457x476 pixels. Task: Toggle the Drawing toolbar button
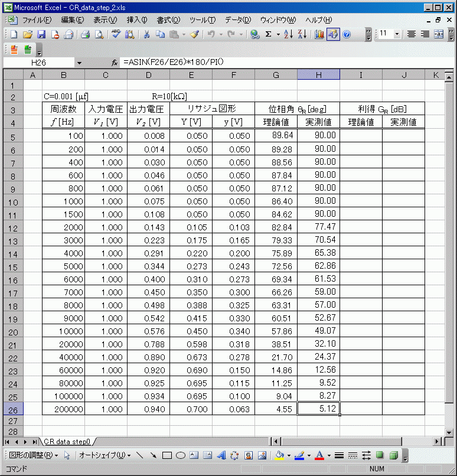point(333,34)
